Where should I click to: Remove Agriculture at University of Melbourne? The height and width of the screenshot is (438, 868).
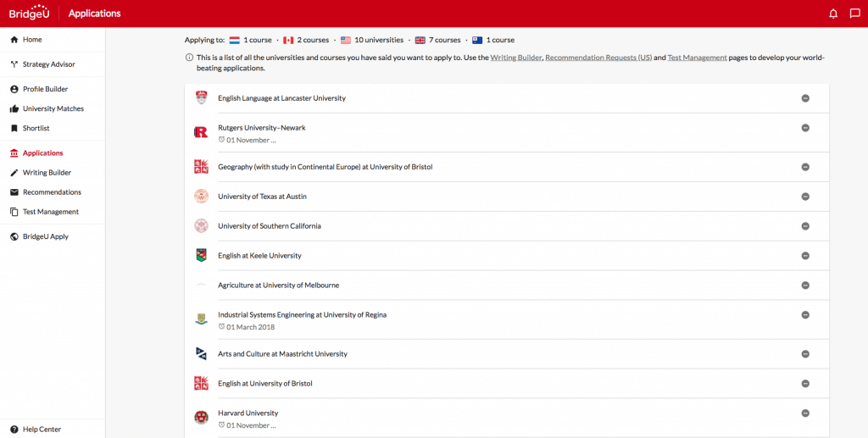(805, 286)
